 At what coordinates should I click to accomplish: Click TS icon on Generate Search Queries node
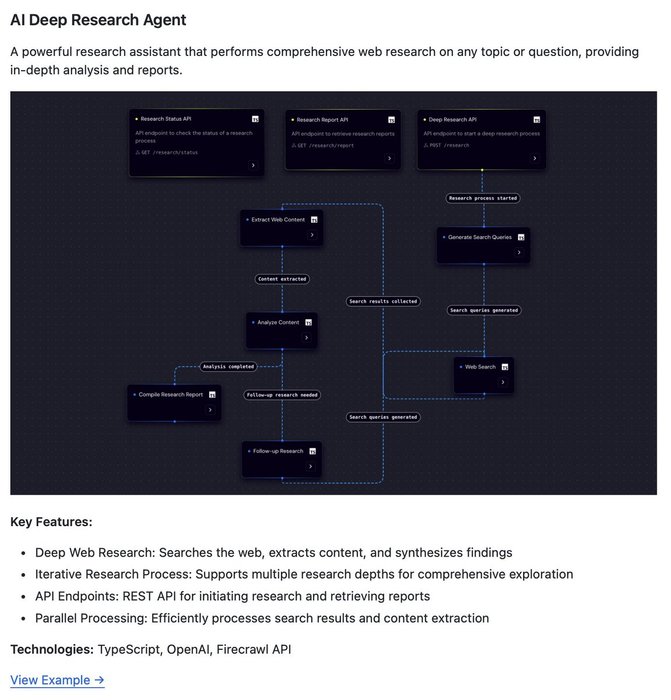point(521,237)
